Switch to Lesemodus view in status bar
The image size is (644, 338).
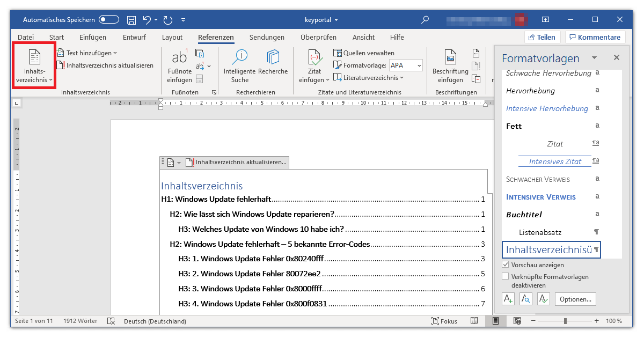click(x=474, y=321)
